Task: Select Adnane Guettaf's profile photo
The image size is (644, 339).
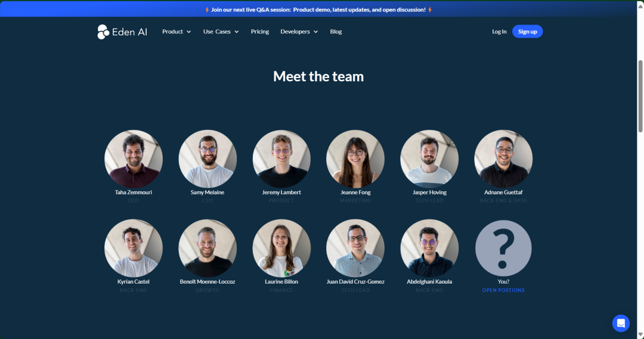Action: 503,159
